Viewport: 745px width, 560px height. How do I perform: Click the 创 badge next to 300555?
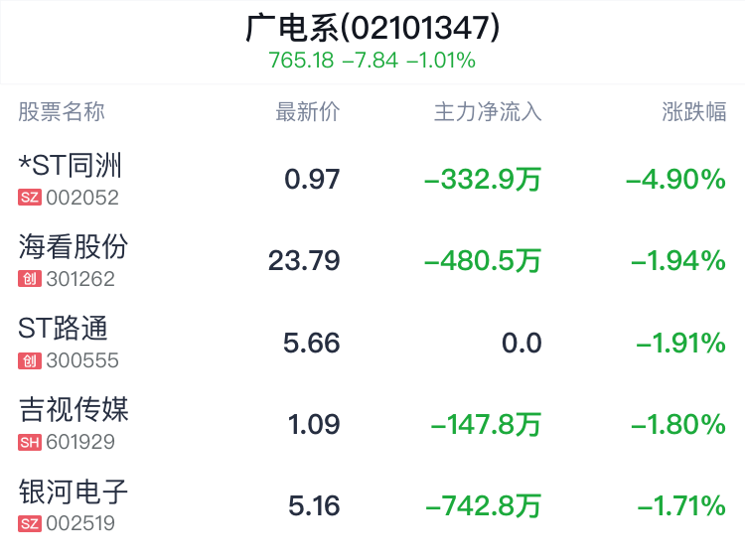30,360
